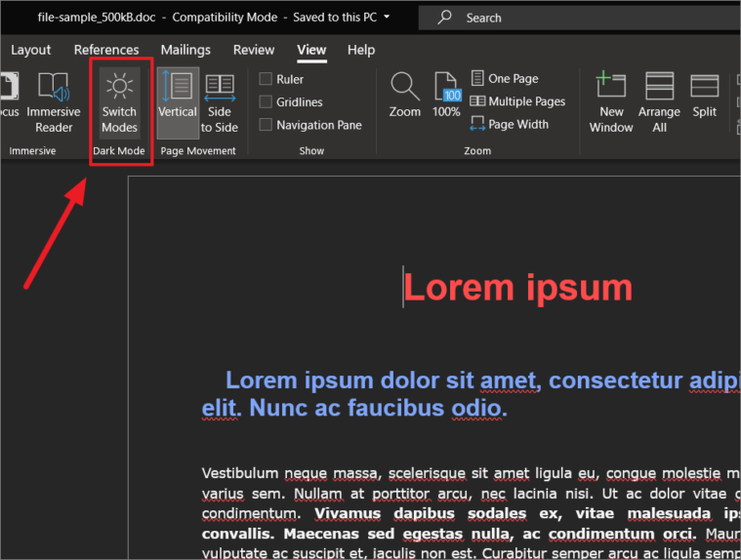Enable the Ruler checkbox
Image resolution: width=741 pixels, height=560 pixels.
pyautogui.click(x=266, y=79)
